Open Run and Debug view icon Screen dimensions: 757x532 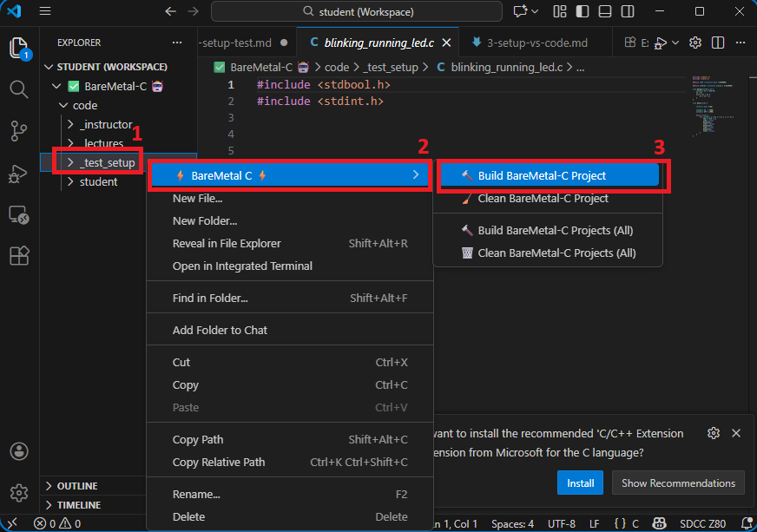(19, 173)
